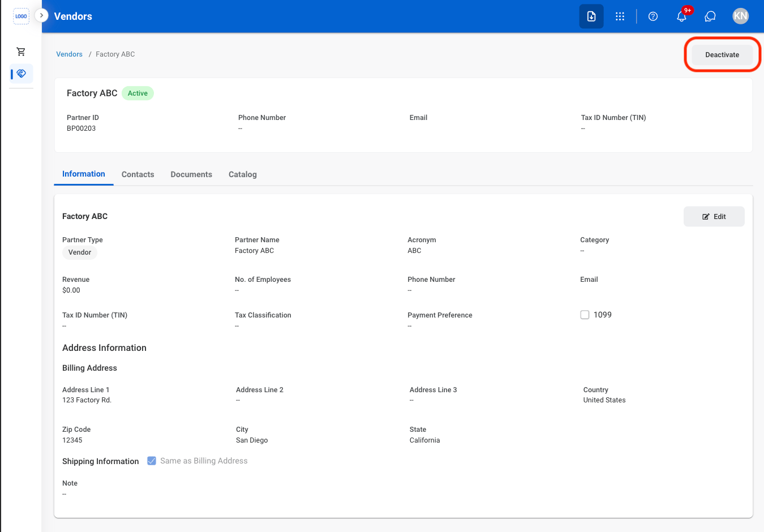Click the Shipping Information label
Screen dimensions: 764x532
[101, 461]
